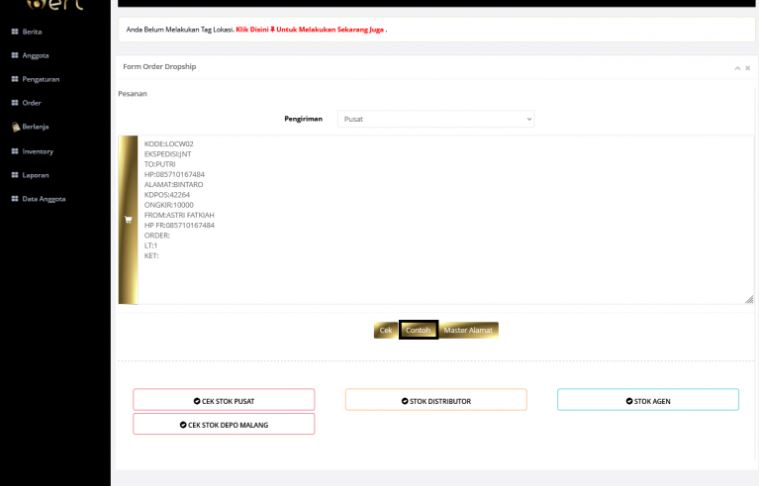
Task: Click the check icon on Stok Agen
Action: (x=629, y=401)
